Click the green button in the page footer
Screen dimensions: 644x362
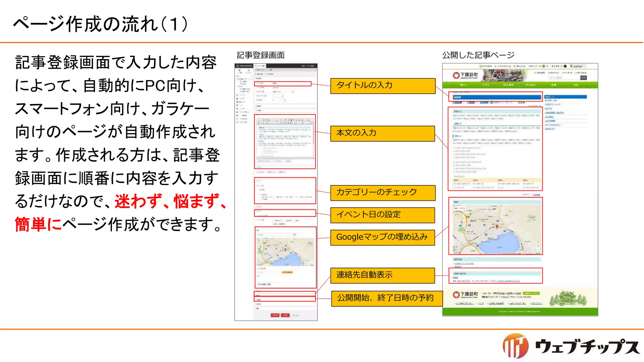click(531, 293)
